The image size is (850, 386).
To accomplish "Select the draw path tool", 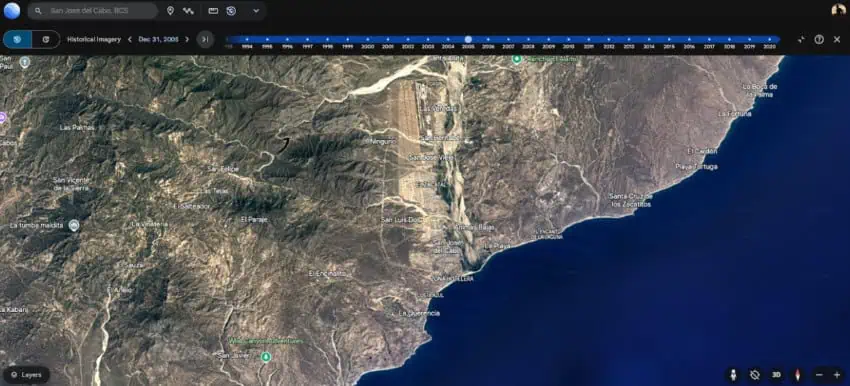I will point(188,11).
